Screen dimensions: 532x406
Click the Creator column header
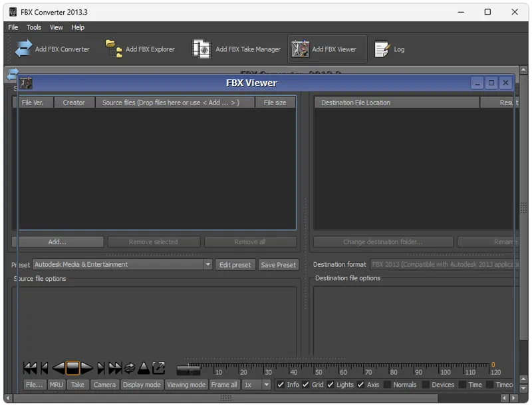[x=74, y=102]
